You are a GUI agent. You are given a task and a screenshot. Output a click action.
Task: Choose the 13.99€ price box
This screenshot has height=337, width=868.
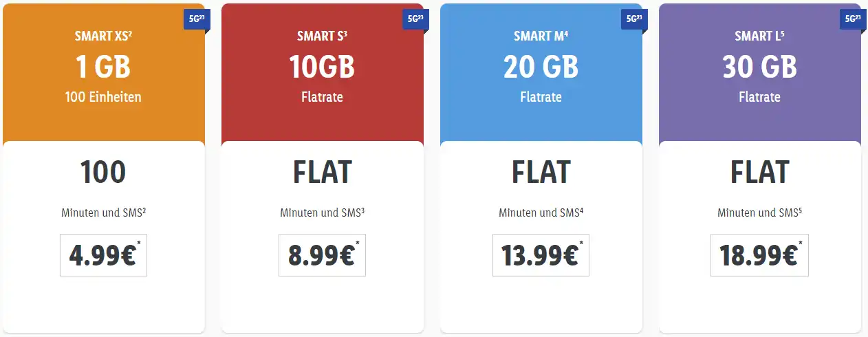(x=541, y=255)
